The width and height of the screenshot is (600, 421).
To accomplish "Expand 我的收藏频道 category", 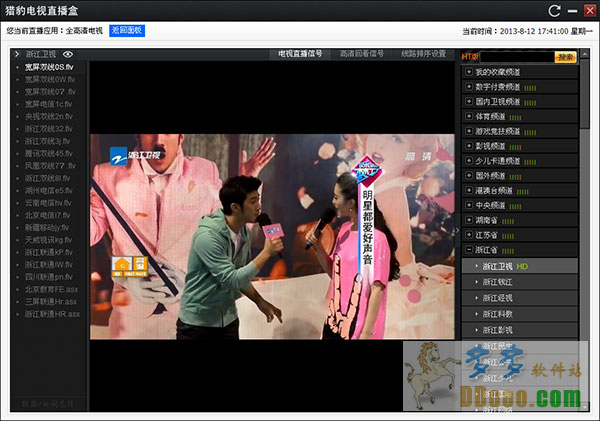I will click(520, 72).
